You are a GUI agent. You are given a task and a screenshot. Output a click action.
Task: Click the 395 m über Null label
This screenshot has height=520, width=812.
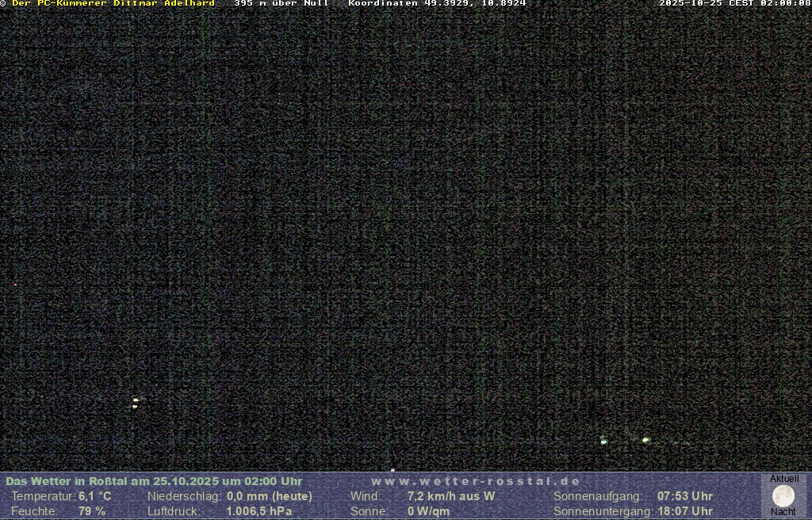point(281,4)
